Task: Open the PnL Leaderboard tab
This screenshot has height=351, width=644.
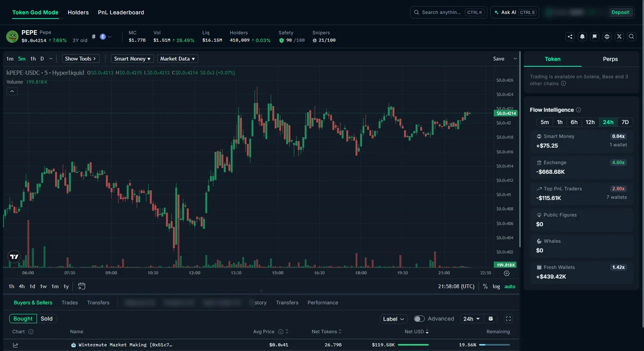Action: (x=121, y=12)
